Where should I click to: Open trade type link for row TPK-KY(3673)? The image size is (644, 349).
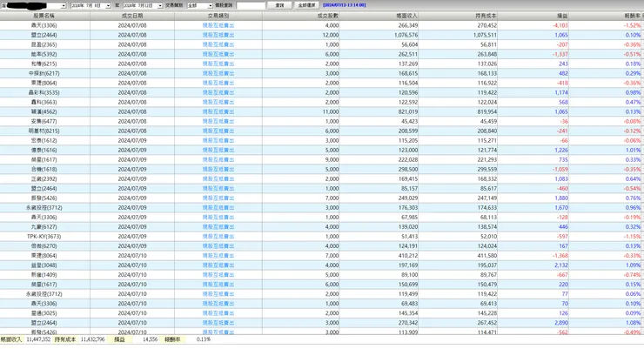tap(218, 237)
